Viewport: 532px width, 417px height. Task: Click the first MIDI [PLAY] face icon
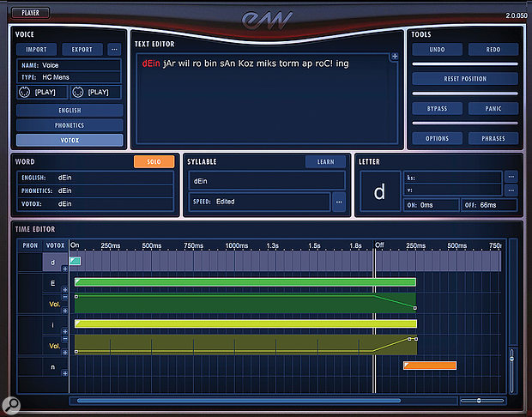coord(25,92)
